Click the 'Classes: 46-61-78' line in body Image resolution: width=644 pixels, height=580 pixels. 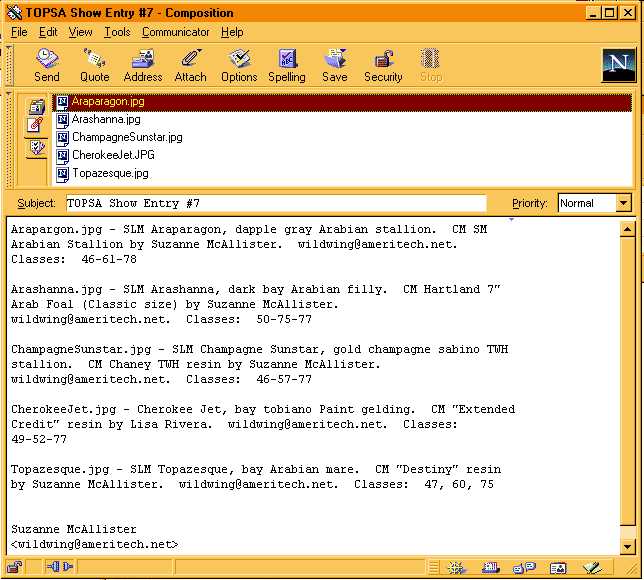click(x=74, y=260)
